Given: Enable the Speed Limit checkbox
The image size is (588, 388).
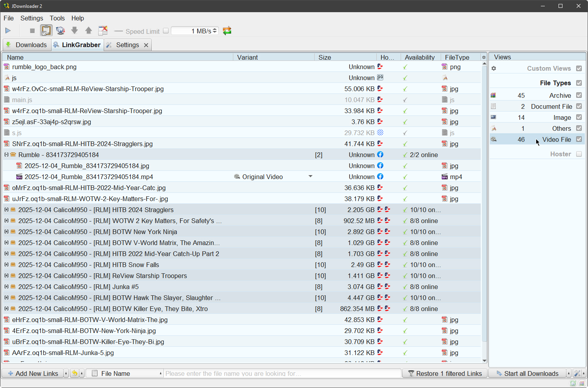Looking at the screenshot, I should pos(166,31).
